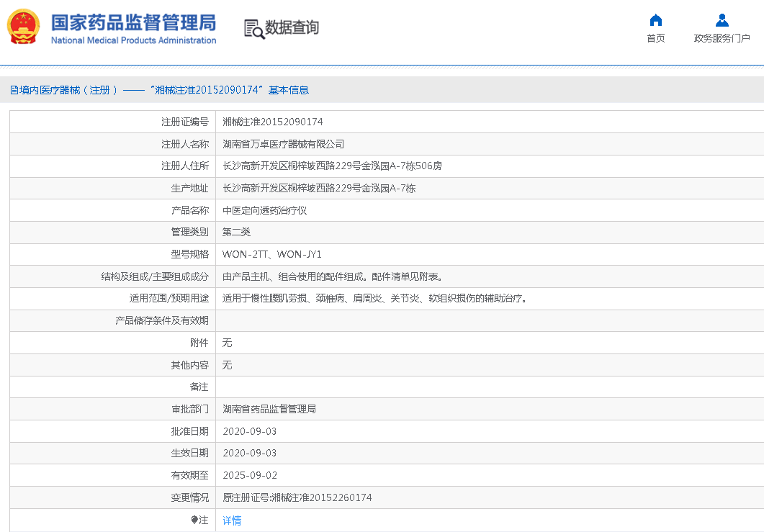This screenshot has height=532, width=764.
Task: Click the Home (首页) house icon
Action: coord(655,20)
